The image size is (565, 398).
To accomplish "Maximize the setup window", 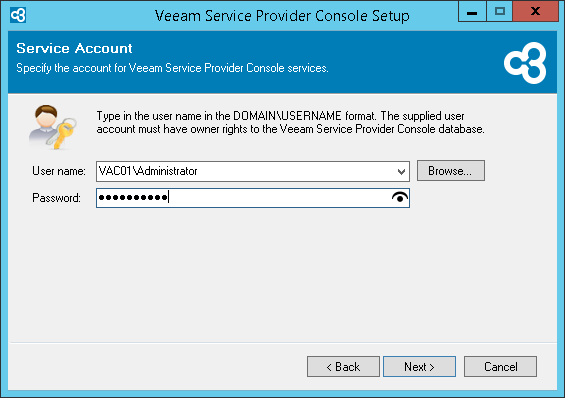I will click(499, 12).
